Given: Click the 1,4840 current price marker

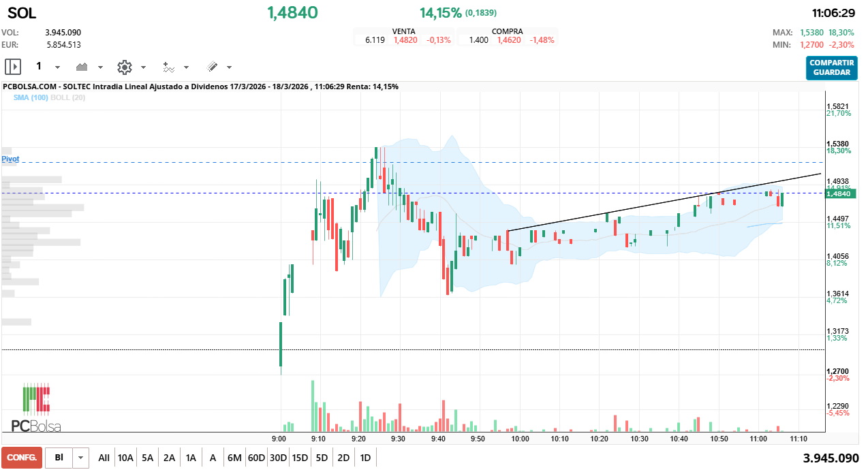Looking at the screenshot, I should point(837,194).
